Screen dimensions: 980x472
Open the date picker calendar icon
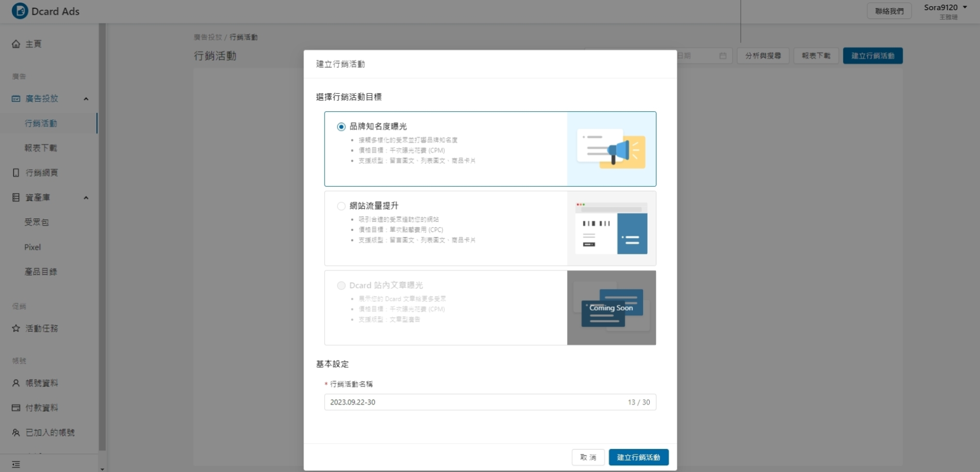pos(723,56)
